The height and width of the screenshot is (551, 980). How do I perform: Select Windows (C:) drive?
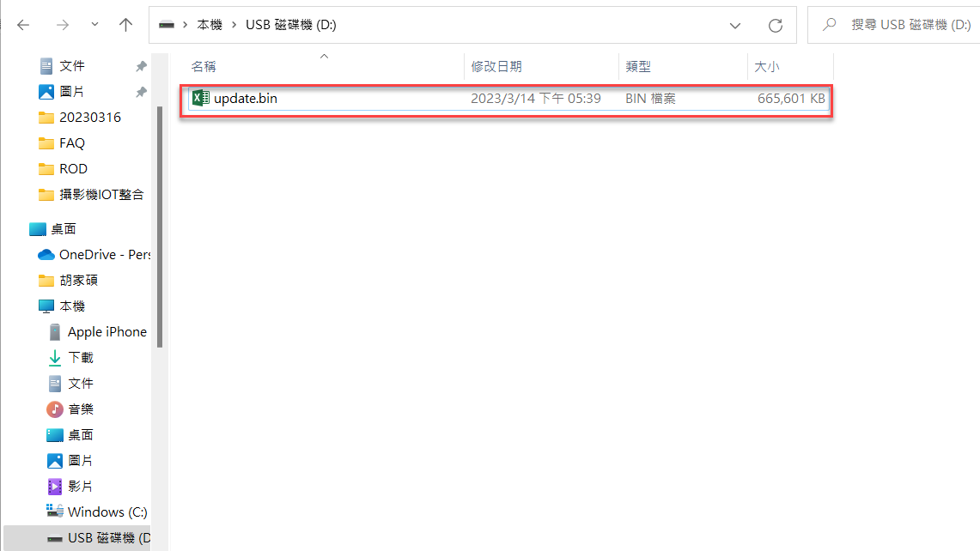pyautogui.click(x=107, y=512)
